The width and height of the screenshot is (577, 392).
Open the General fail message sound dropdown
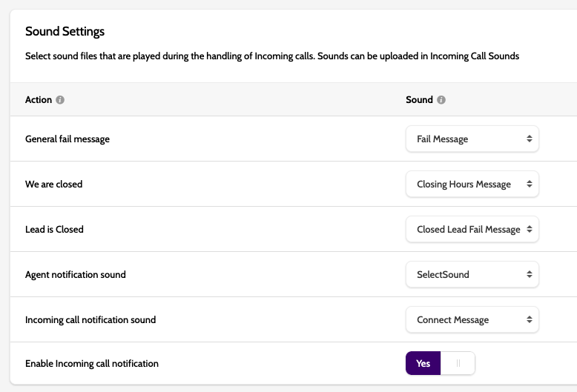pos(472,139)
